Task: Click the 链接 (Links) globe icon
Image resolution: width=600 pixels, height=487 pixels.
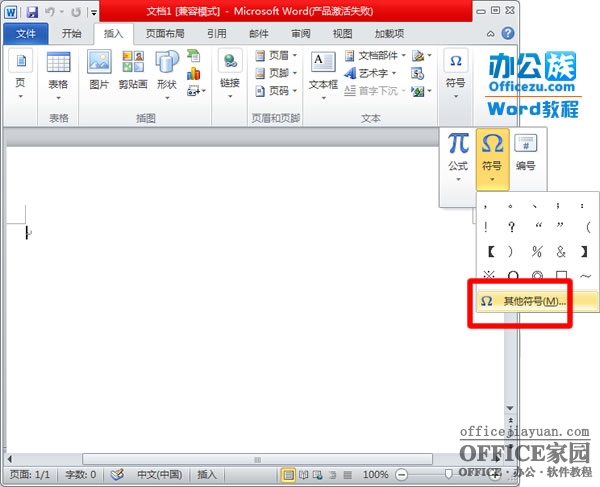Action: point(231,68)
